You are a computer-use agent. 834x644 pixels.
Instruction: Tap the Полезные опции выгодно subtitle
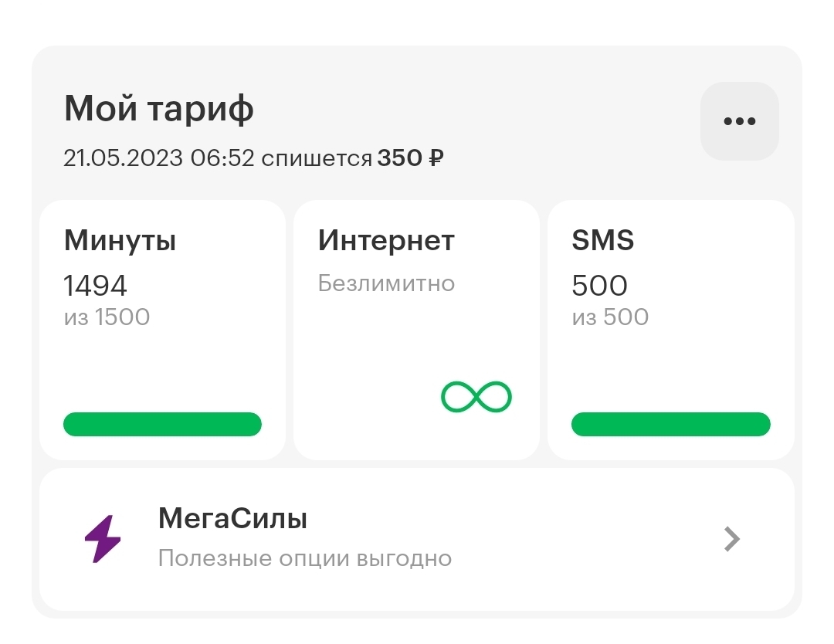point(304,558)
